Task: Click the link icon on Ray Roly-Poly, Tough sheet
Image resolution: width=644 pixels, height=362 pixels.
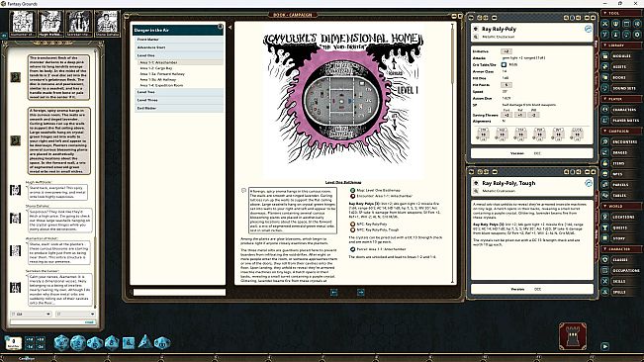Action: click(x=589, y=183)
